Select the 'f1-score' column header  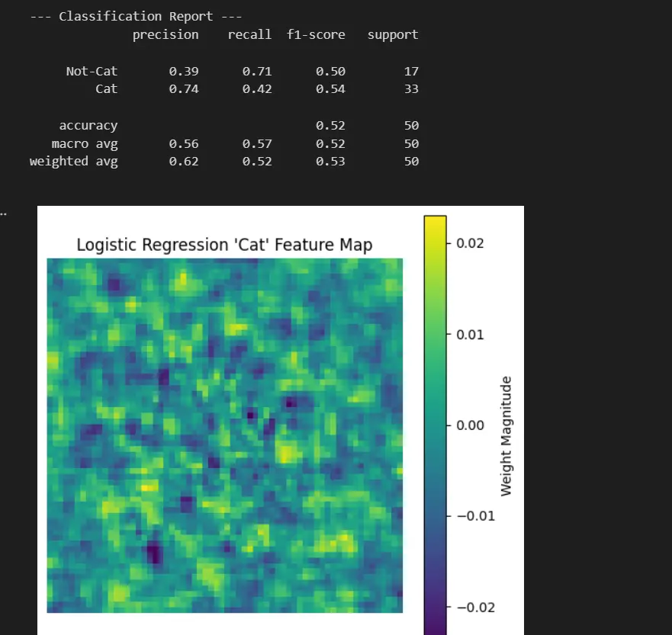[316, 34]
